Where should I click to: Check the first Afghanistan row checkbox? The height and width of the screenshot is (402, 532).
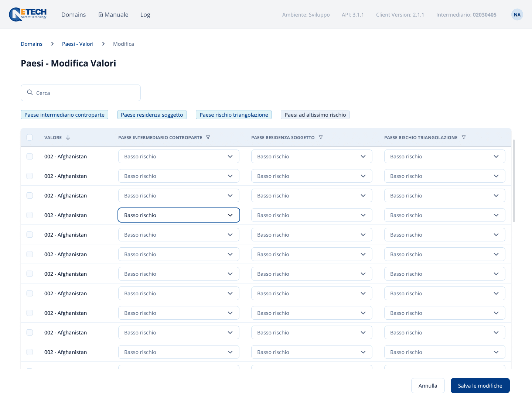(x=30, y=157)
